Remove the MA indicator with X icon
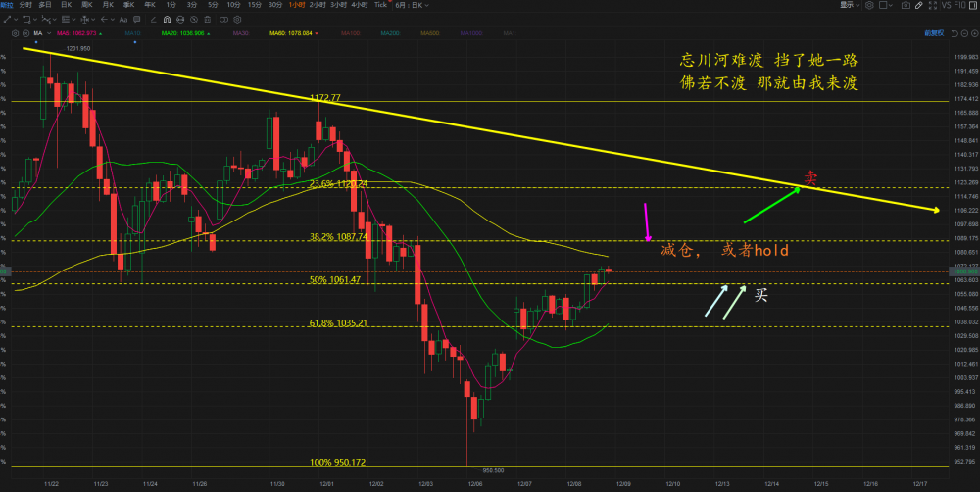 (x=25, y=33)
